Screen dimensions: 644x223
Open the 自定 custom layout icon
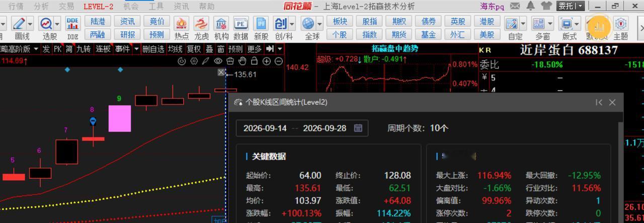512,24
